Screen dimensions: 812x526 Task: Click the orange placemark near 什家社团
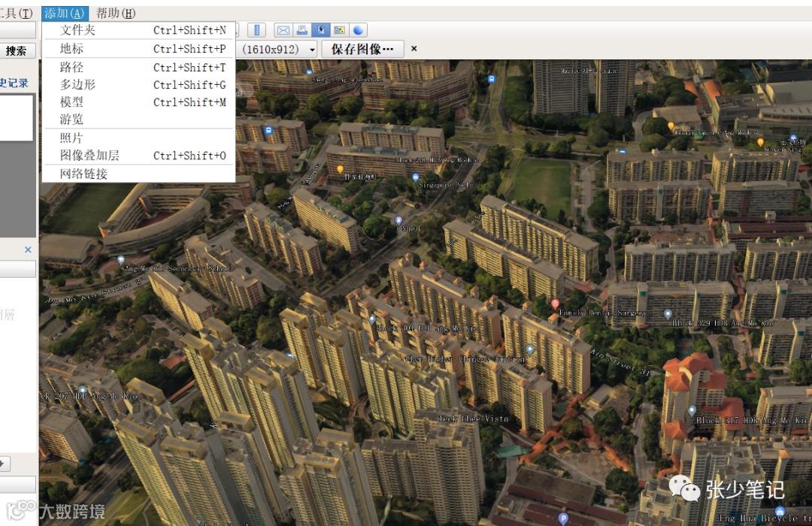[x=341, y=169]
